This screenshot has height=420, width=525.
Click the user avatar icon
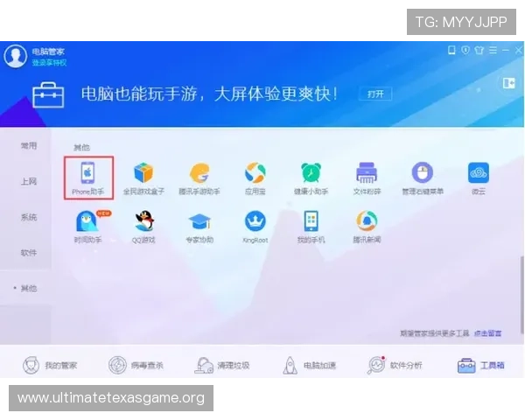(x=16, y=56)
